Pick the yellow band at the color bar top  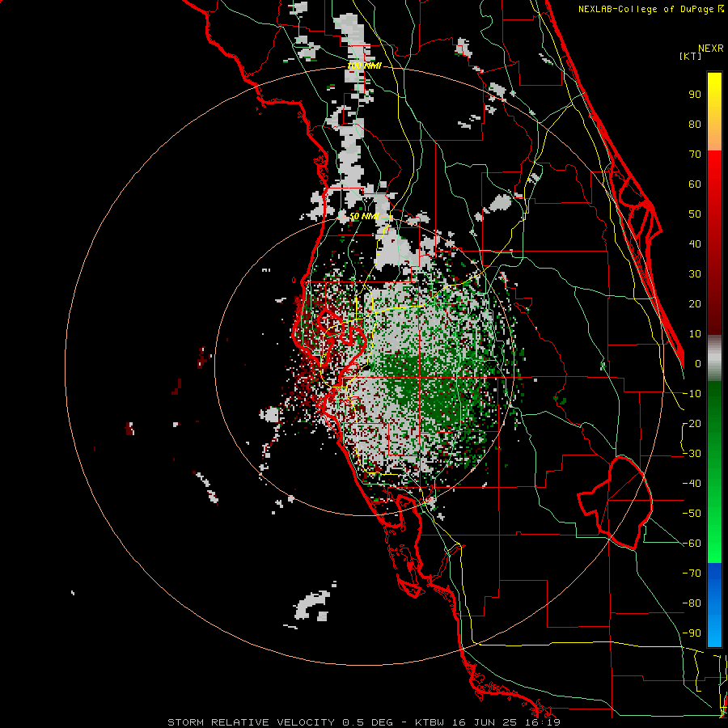714,112
